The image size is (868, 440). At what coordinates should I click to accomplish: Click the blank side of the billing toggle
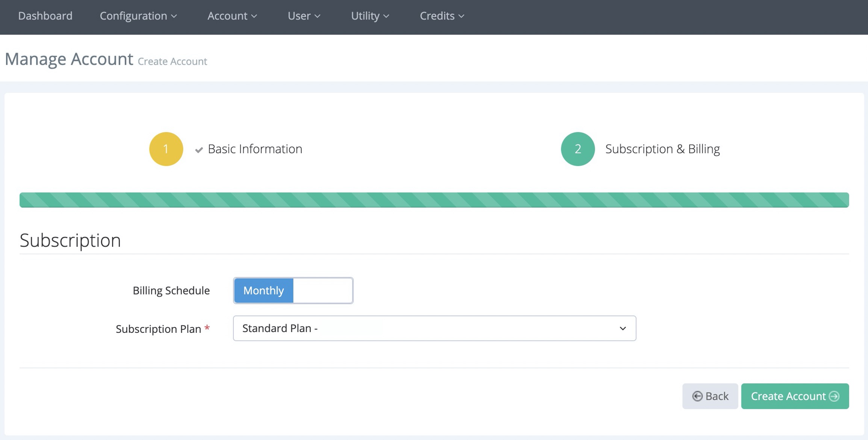[x=323, y=290]
